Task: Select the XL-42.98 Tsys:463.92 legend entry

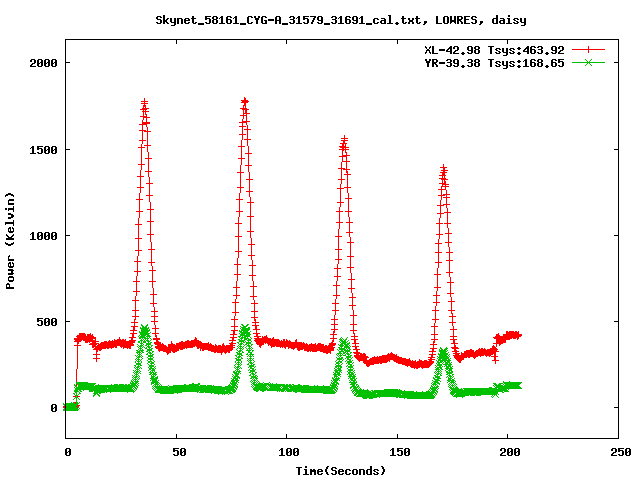Action: click(494, 50)
